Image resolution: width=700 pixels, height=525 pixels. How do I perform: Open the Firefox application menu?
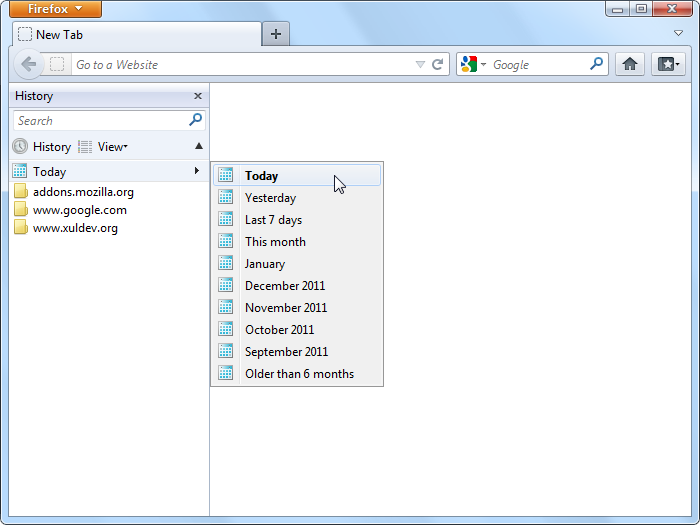tap(56, 9)
